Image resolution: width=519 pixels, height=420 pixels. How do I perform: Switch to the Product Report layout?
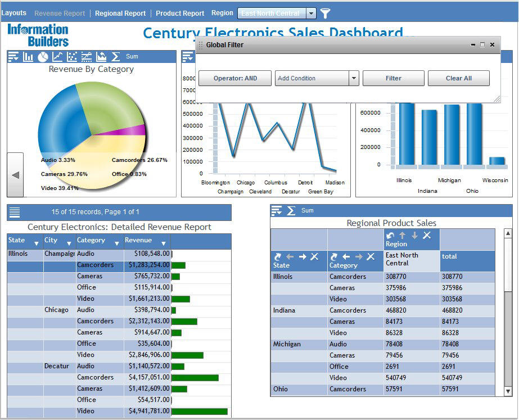tap(180, 13)
